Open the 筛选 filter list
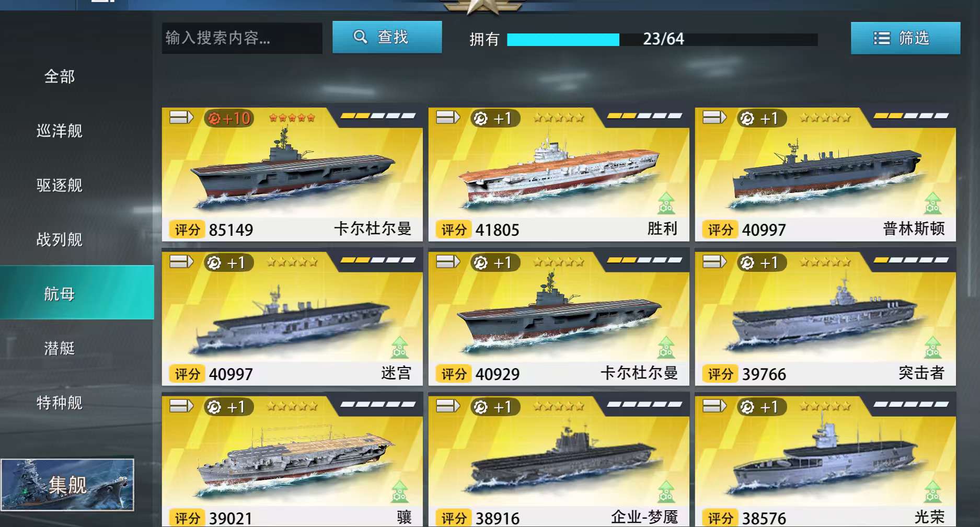 (x=905, y=38)
